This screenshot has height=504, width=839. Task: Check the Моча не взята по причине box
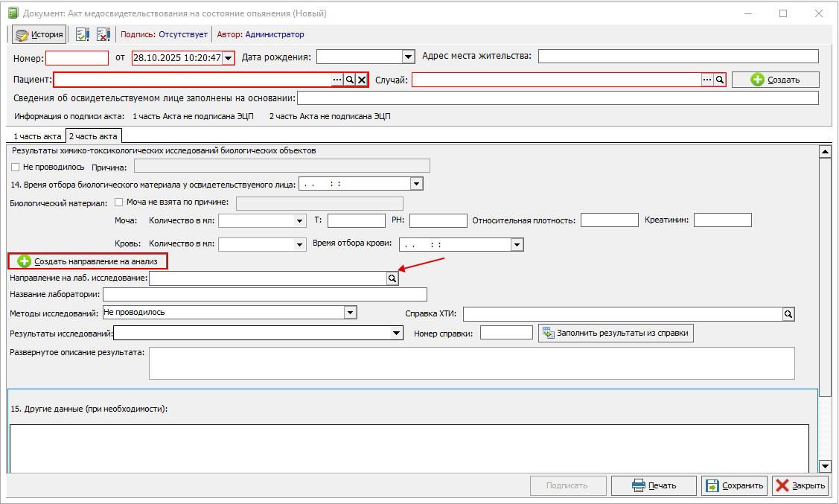coord(119,202)
